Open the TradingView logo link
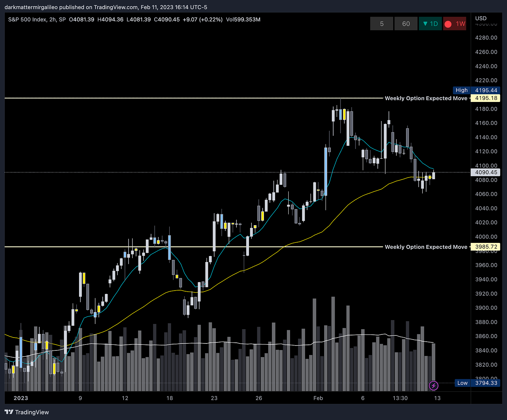 pyautogui.click(x=27, y=412)
